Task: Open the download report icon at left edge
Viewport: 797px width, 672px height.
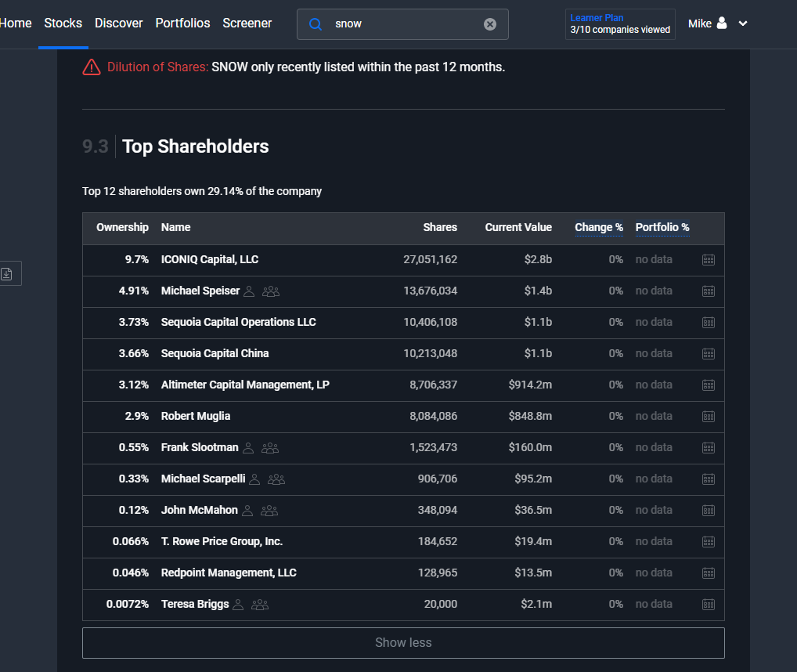Action: [6, 274]
